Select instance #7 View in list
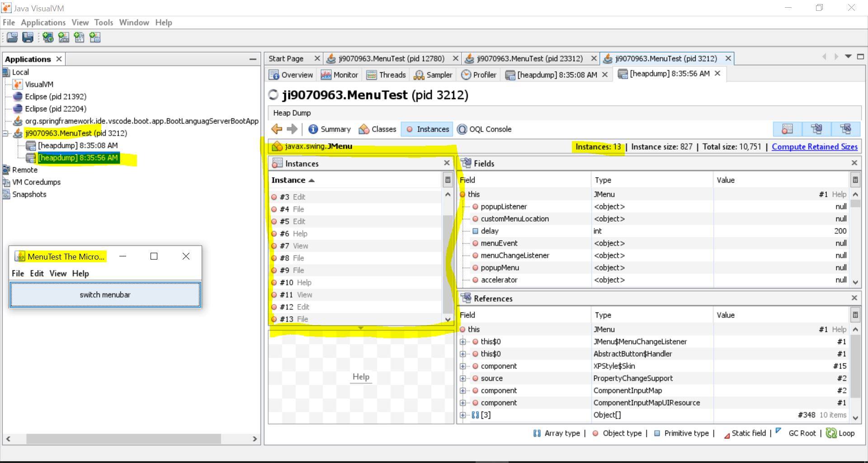Viewport: 868px width, 463px height. pyautogui.click(x=294, y=246)
